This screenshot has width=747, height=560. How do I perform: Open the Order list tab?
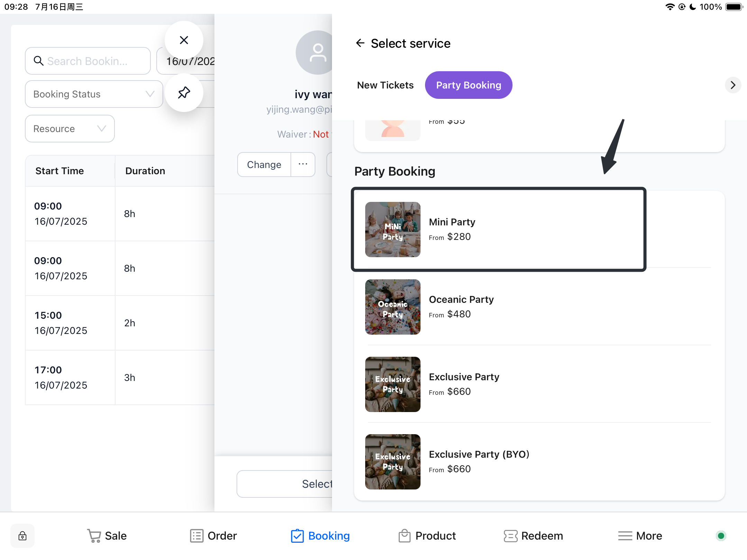[x=213, y=535]
